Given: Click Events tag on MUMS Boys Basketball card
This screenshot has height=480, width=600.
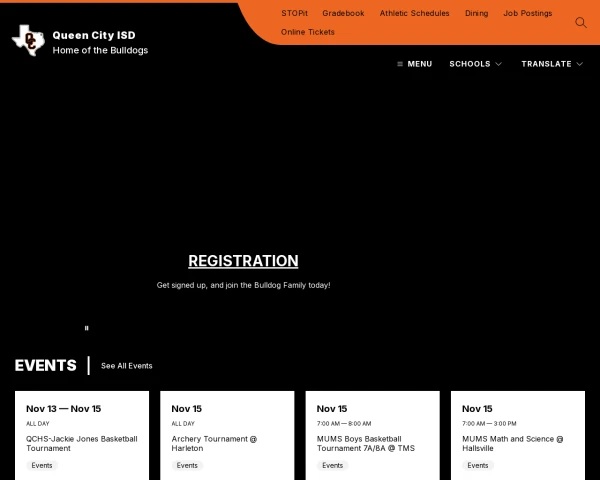Looking at the screenshot, I should (x=333, y=465).
